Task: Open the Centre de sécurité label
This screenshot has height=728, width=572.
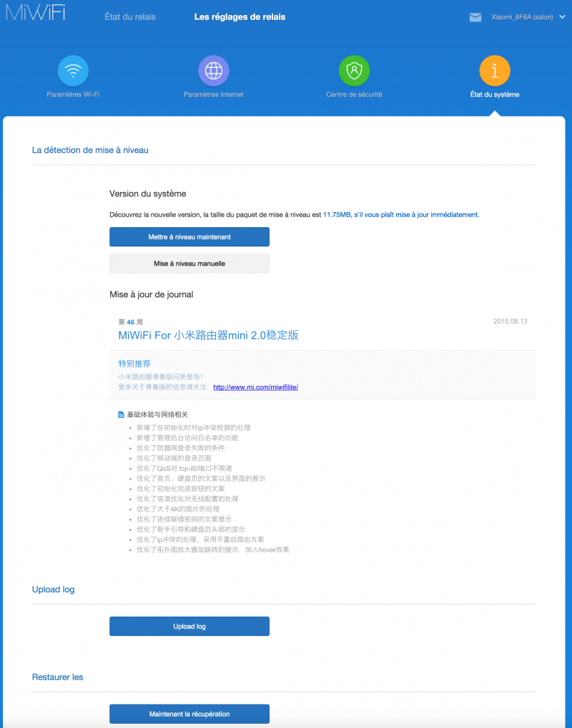Action: [354, 95]
